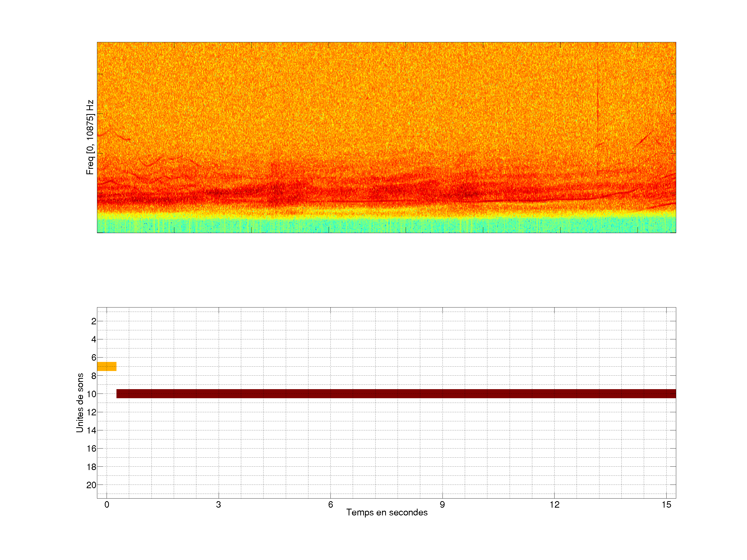Click the y-axis tick label 6
The width and height of the screenshot is (747, 560).
pyautogui.click(x=94, y=358)
